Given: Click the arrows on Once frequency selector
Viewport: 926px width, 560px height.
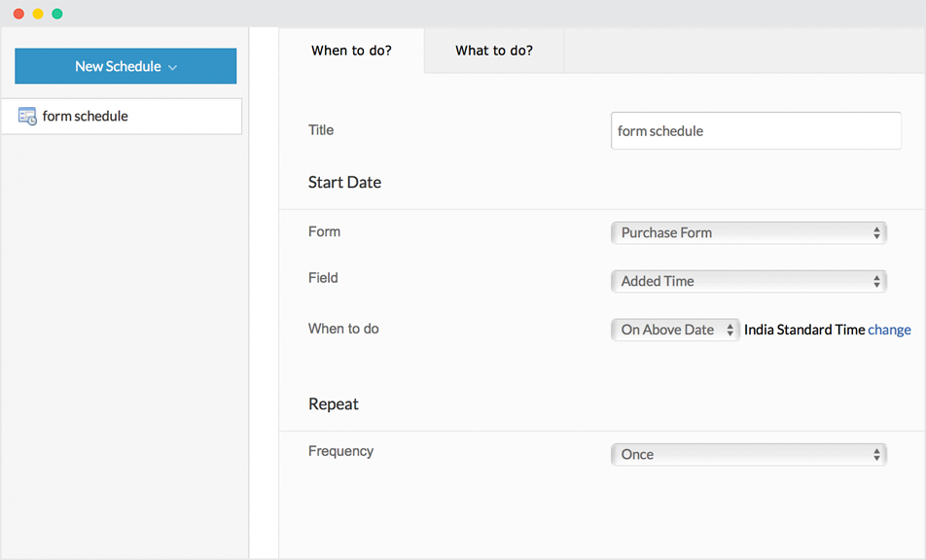Looking at the screenshot, I should [876, 455].
